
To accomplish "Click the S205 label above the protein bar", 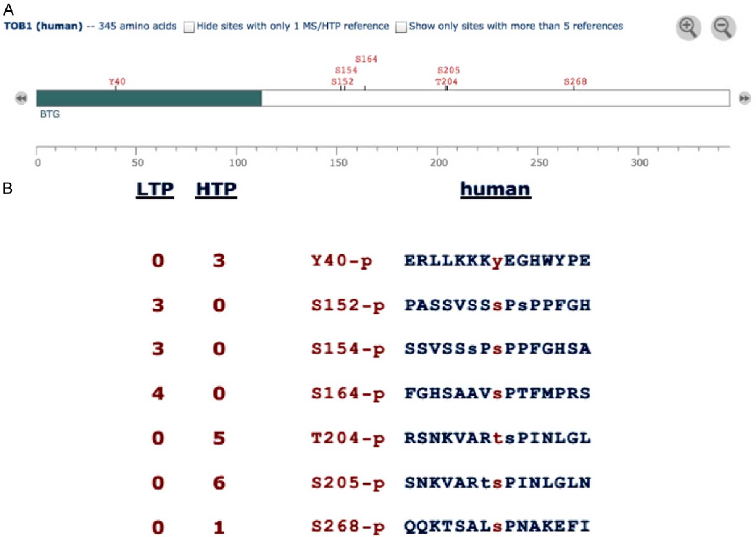I will click(448, 70).
